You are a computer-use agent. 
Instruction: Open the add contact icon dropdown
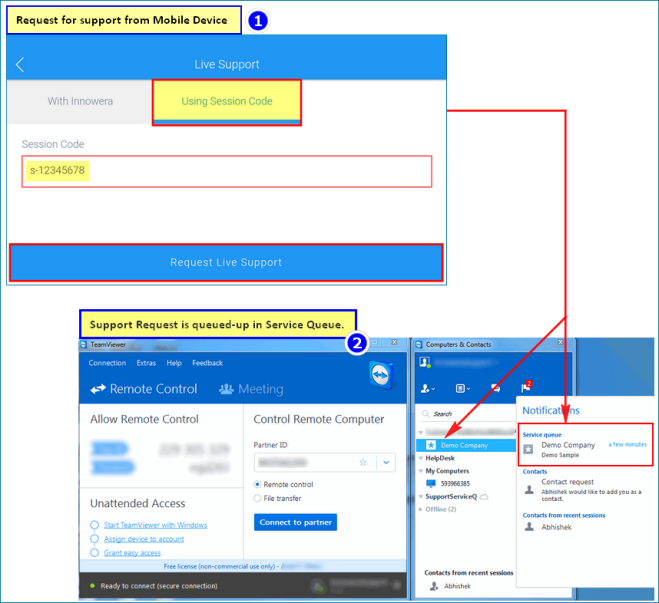[428, 389]
